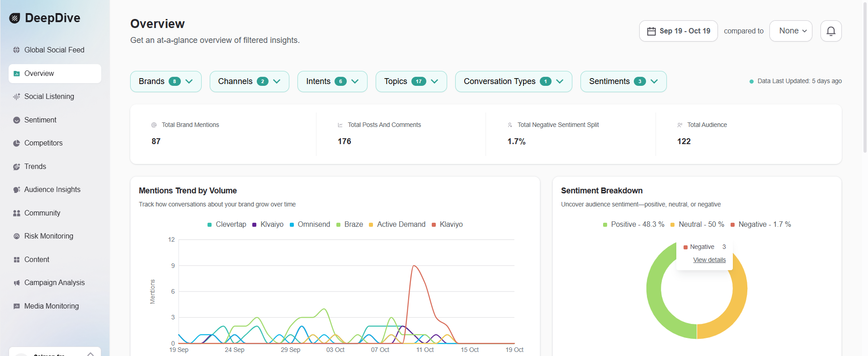Open the Sentiments filter dropdown
This screenshot has height=356, width=868.
(623, 81)
